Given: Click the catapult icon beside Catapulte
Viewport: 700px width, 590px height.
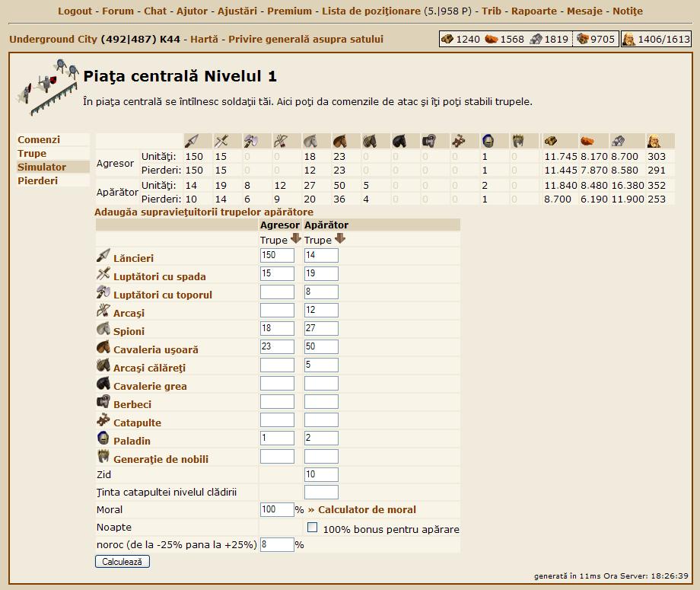Looking at the screenshot, I should (x=103, y=421).
